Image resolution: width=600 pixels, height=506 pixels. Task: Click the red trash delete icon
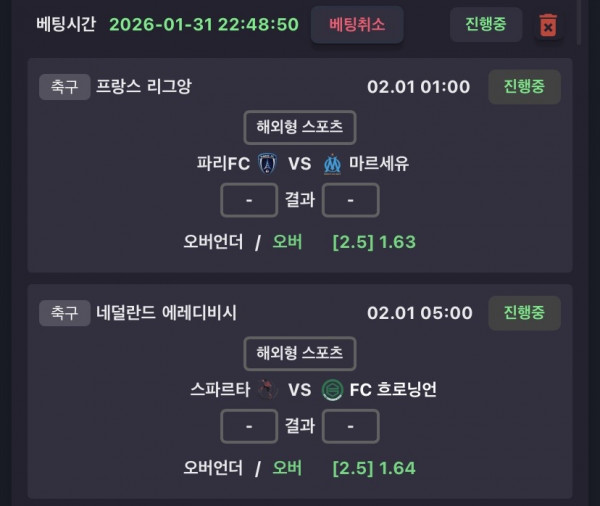pos(548,25)
